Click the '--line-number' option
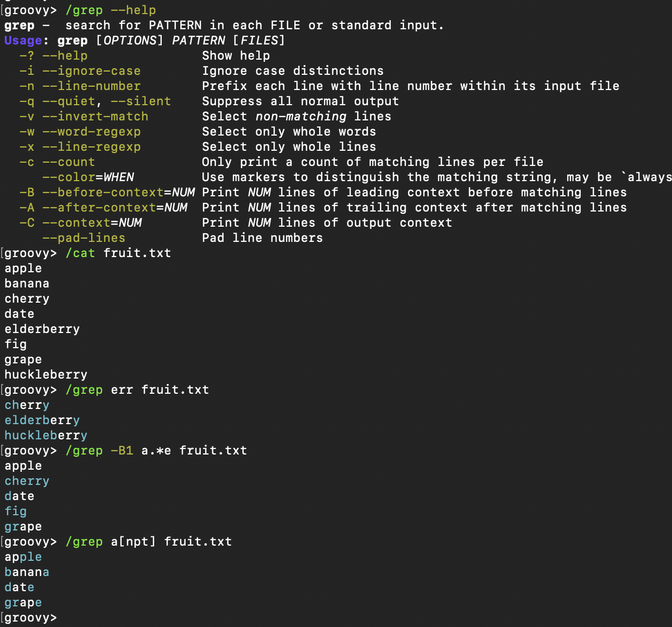This screenshot has height=627, width=672. coord(91,86)
